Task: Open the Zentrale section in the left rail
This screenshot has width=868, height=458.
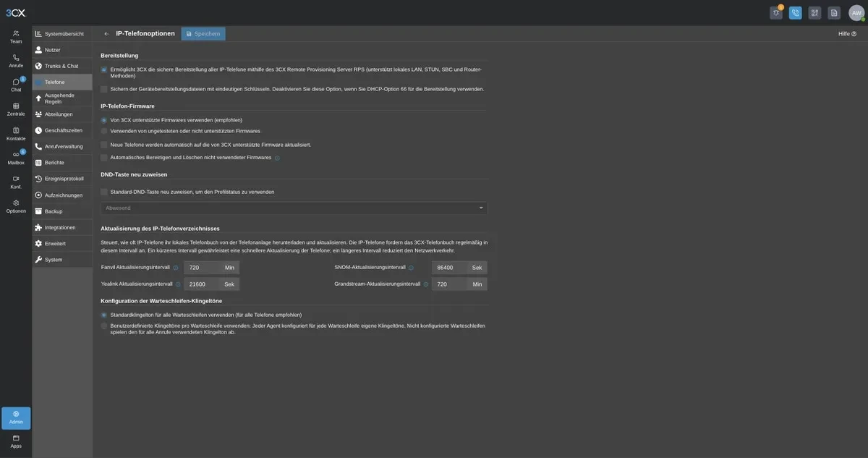Action: [16, 109]
